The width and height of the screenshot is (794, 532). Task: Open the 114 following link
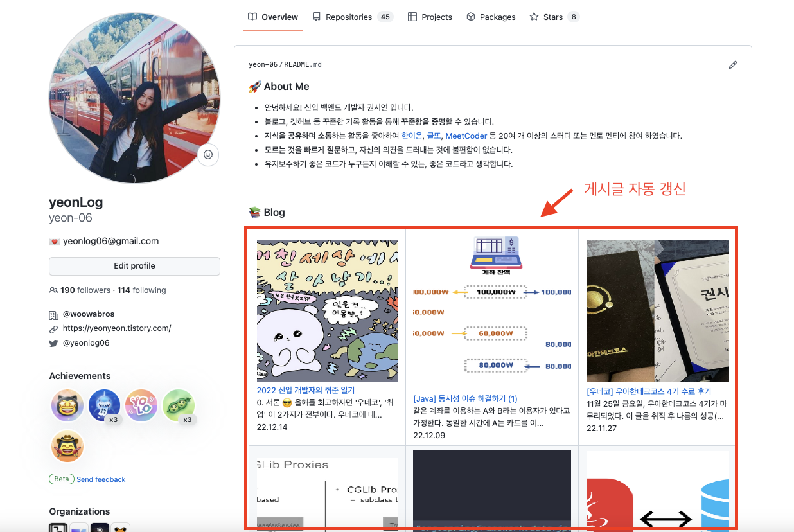click(x=141, y=290)
